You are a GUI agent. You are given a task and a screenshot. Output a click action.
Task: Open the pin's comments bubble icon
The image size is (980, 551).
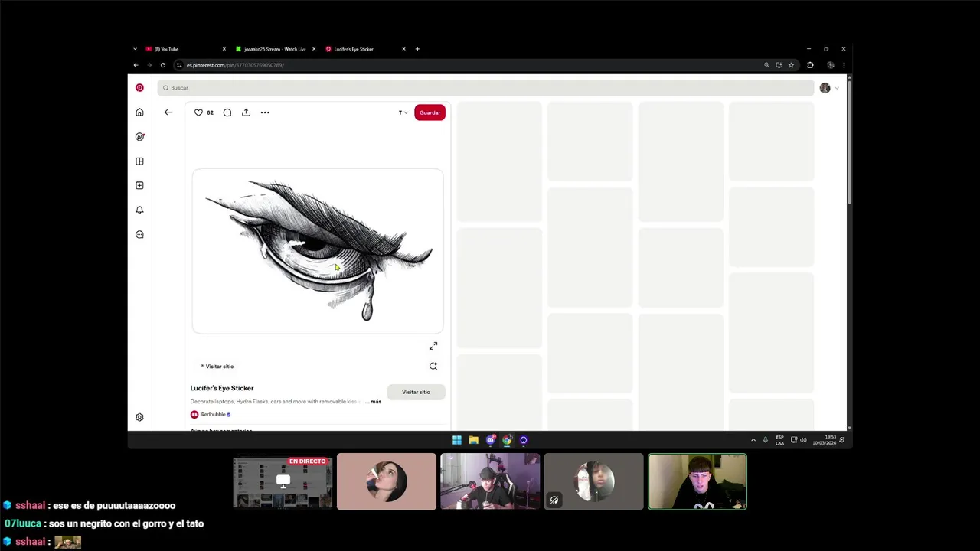pyautogui.click(x=227, y=112)
